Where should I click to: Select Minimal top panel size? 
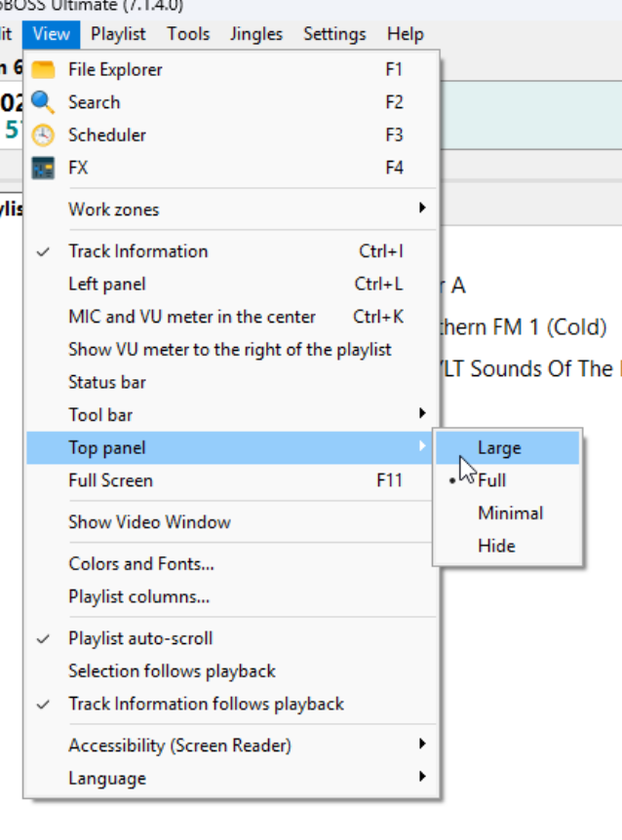[x=507, y=514]
